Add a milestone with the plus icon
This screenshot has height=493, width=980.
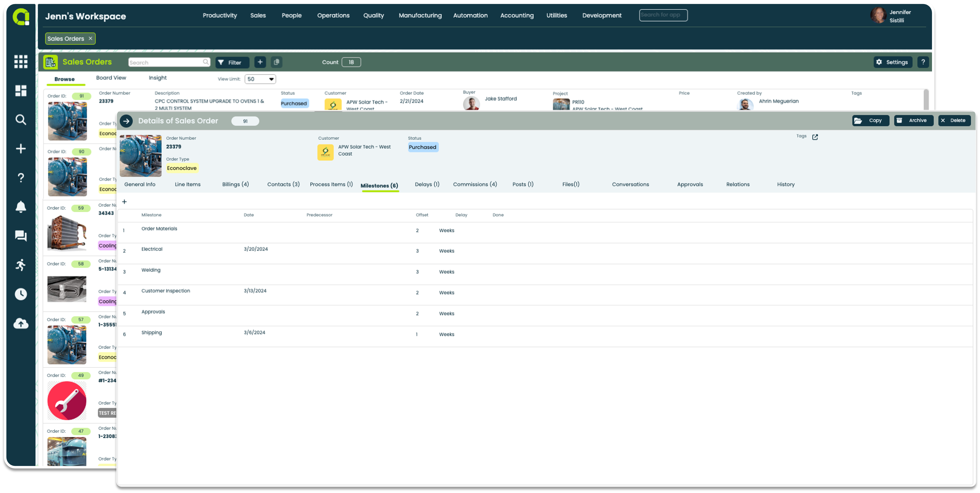tap(124, 202)
